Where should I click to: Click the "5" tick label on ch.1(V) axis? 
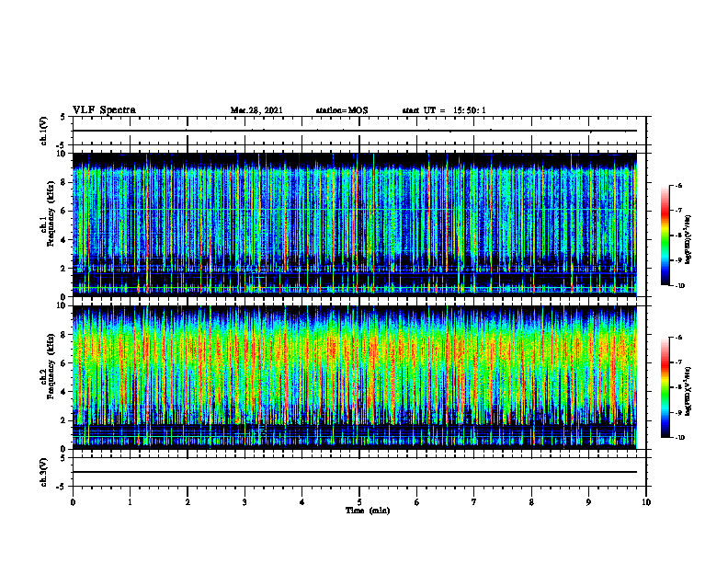[63, 117]
